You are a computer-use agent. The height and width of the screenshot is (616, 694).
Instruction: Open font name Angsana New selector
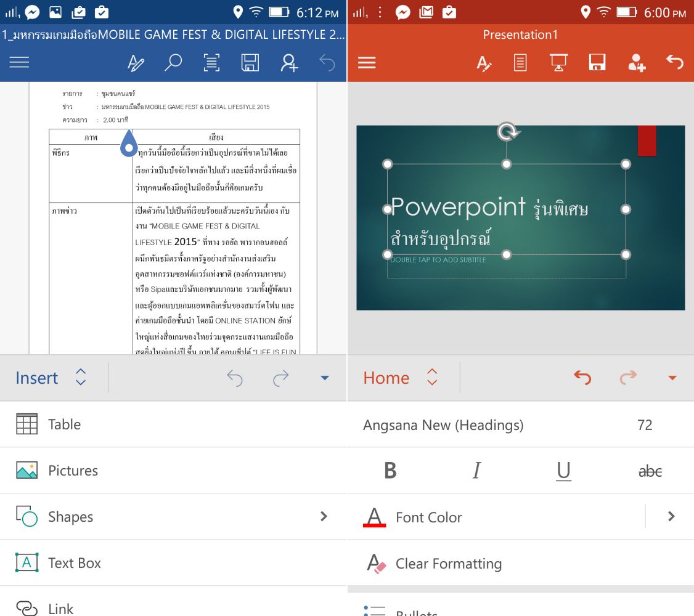(x=443, y=425)
